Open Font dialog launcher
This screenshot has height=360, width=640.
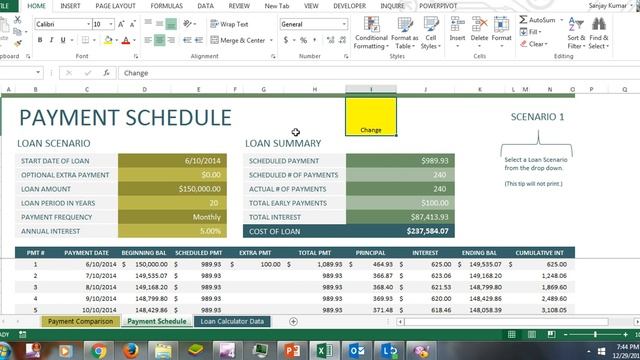pyautogui.click(x=136, y=56)
